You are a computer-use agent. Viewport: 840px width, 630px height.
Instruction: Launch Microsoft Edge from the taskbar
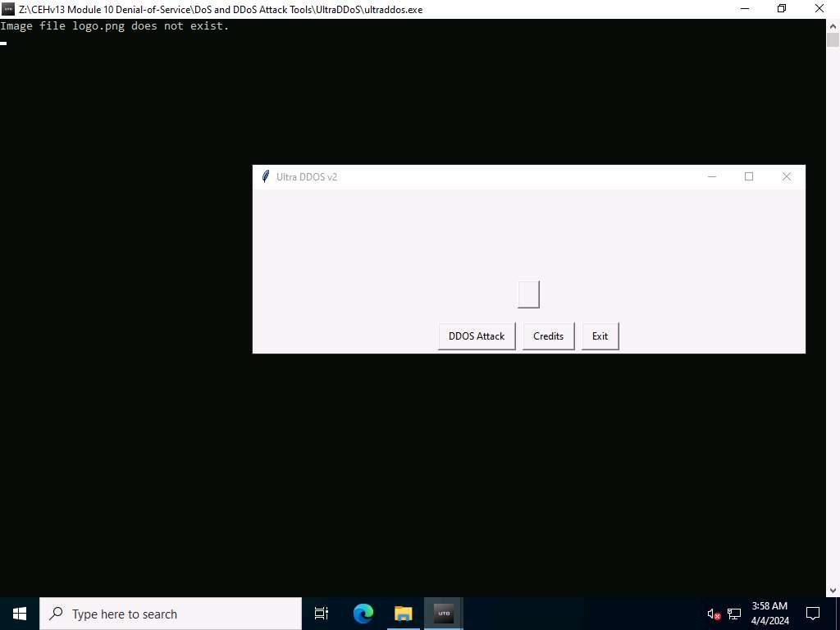(363, 614)
